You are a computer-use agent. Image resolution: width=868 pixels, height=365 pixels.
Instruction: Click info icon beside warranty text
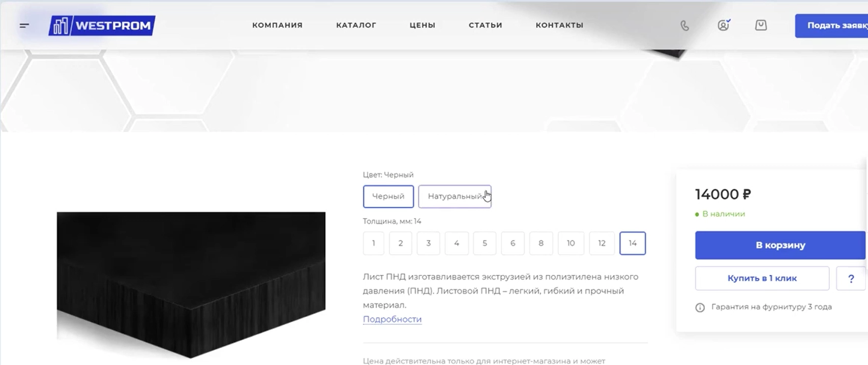coord(700,308)
